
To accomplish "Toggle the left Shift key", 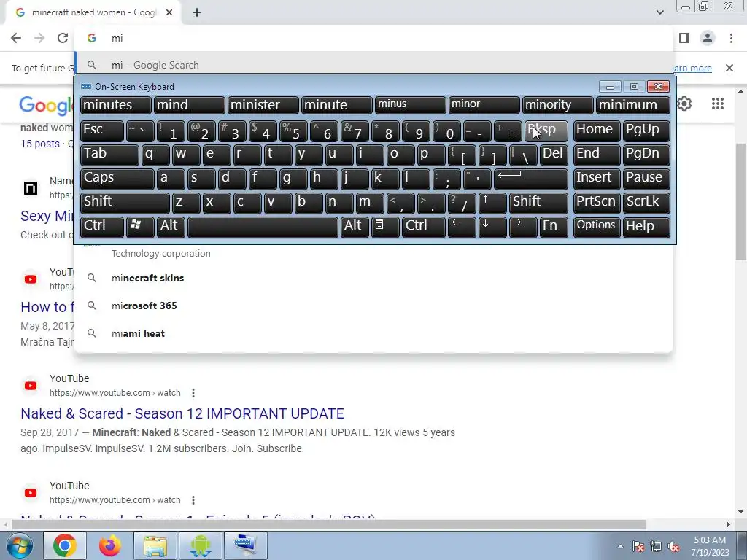I will [x=125, y=203].
